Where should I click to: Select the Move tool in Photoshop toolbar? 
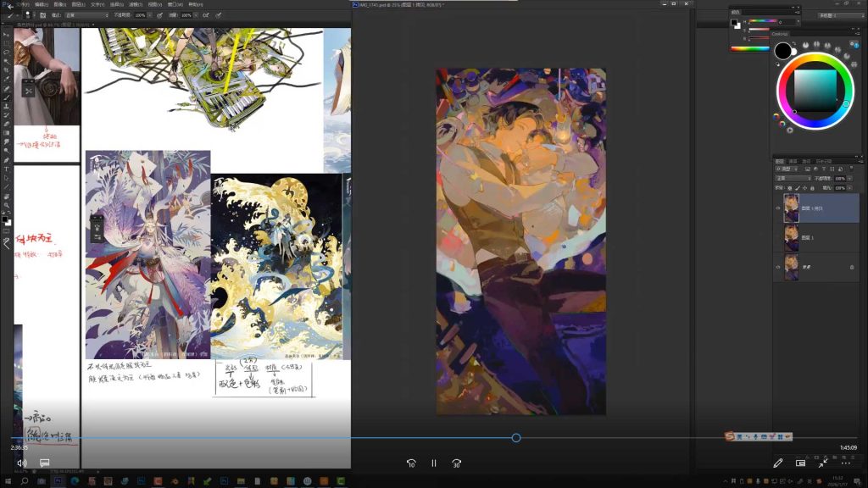[7, 34]
